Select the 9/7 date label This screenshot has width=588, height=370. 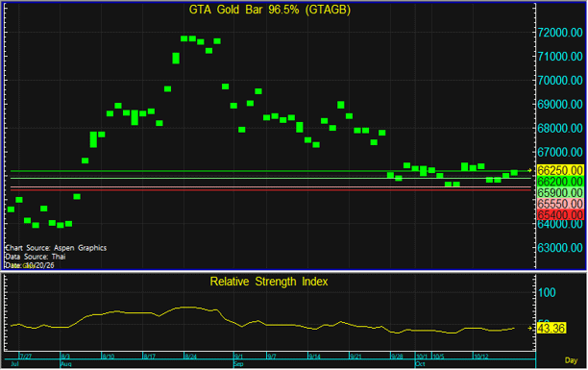tap(272, 357)
